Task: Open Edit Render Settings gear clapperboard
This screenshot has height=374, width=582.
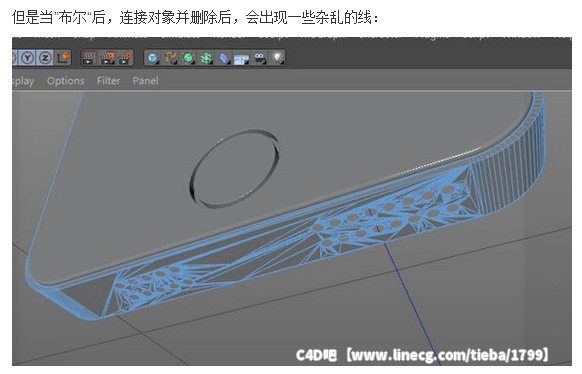Action: [125, 58]
